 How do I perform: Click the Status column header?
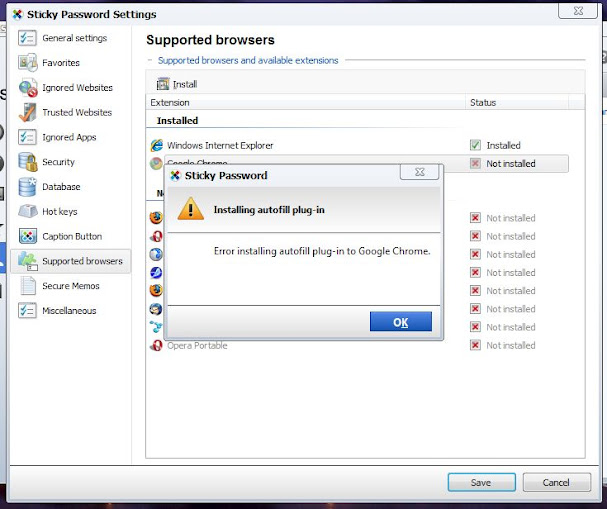[x=517, y=103]
